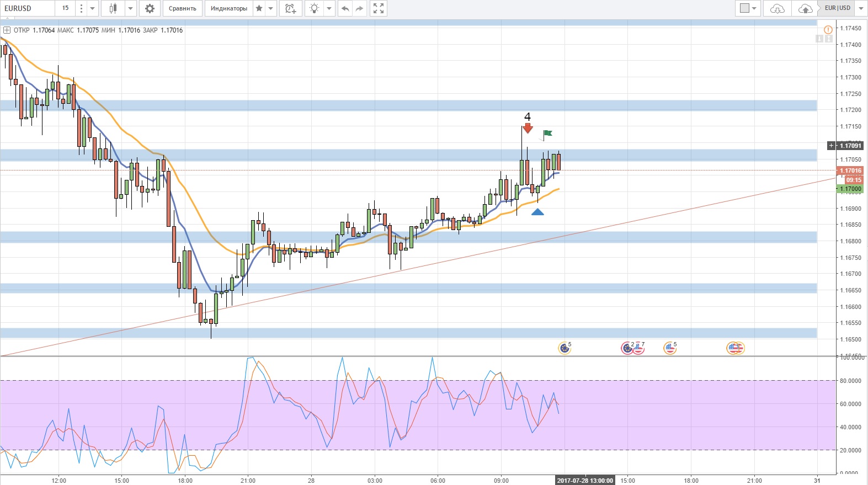Undo the last chart action

(345, 8)
